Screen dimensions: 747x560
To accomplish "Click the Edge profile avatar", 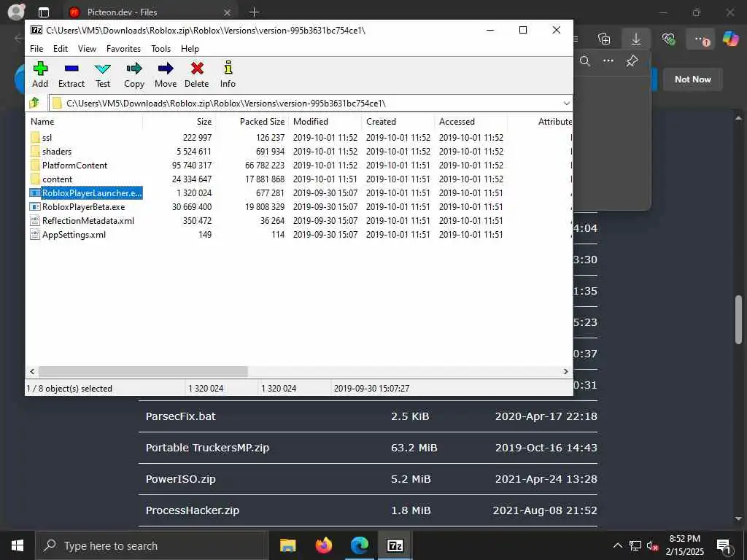I will coord(17,12).
